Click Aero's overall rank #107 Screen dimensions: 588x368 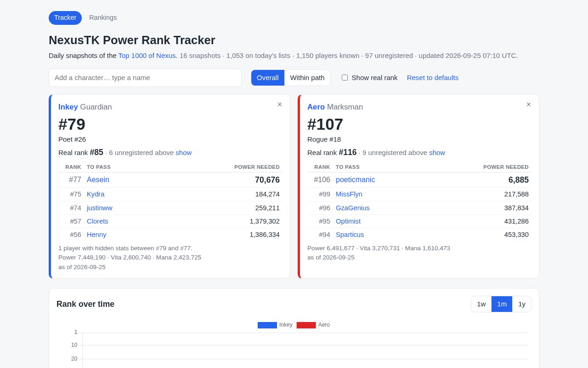click(x=325, y=124)
